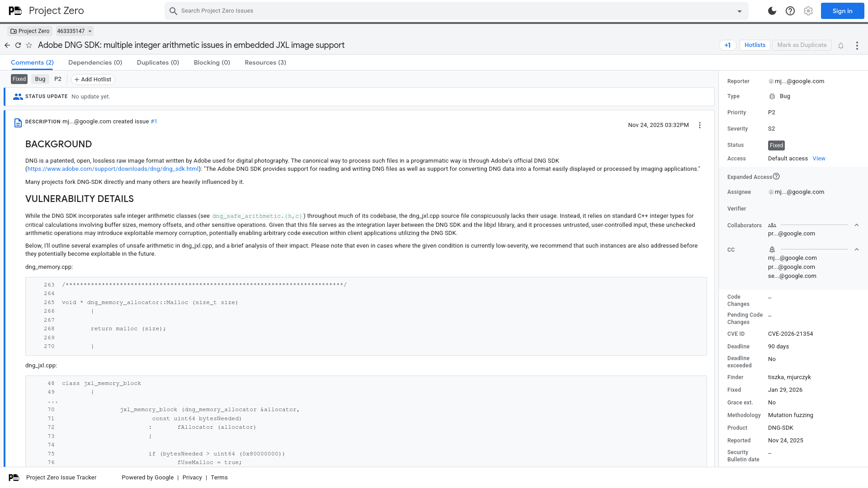The width and height of the screenshot is (868, 488).
Task: Click the Sign in button
Action: [x=842, y=11]
